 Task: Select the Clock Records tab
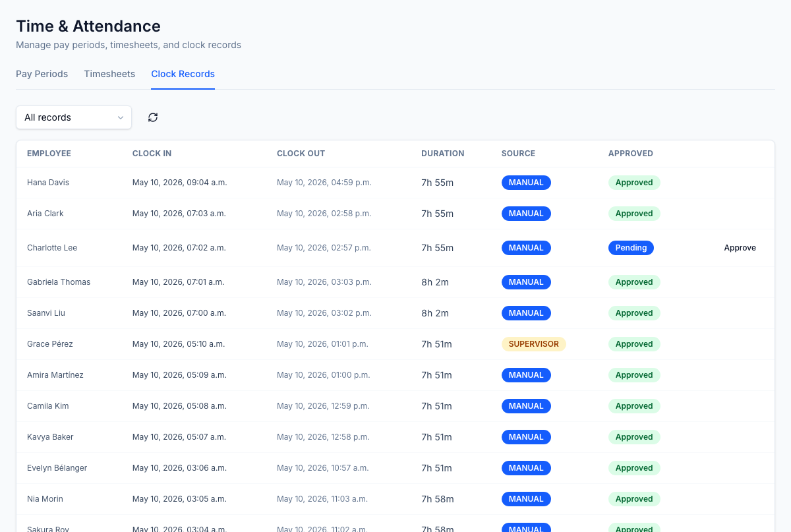click(x=183, y=74)
